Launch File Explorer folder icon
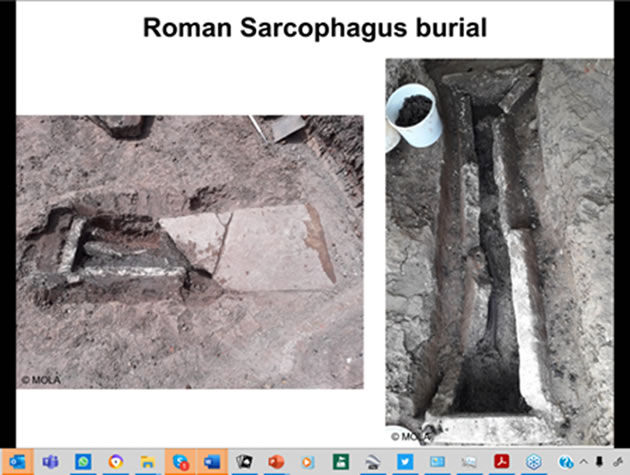This screenshot has height=475, width=630. [x=146, y=461]
